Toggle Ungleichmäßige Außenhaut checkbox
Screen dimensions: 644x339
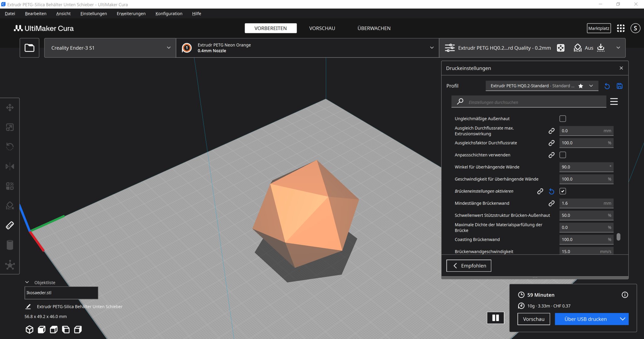coord(563,119)
